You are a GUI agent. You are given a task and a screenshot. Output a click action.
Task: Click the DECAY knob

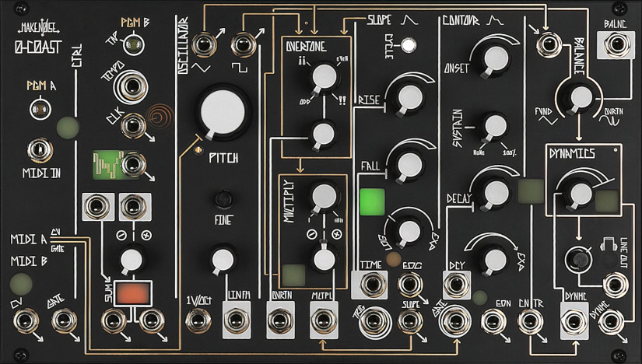[x=496, y=192]
